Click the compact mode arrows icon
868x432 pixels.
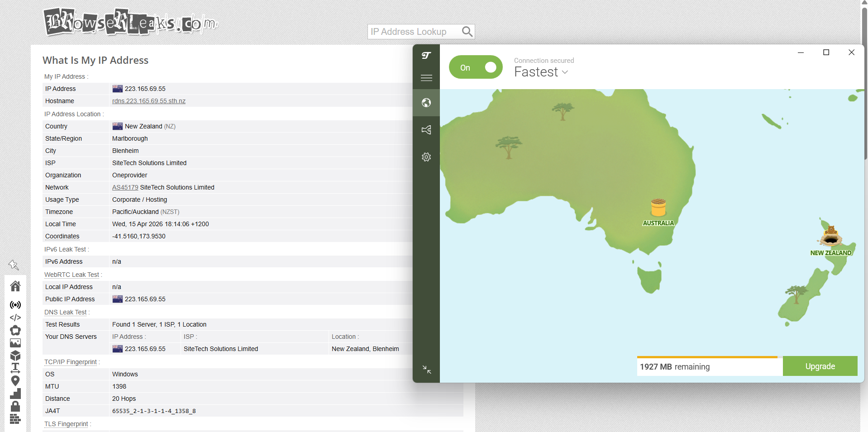(426, 370)
